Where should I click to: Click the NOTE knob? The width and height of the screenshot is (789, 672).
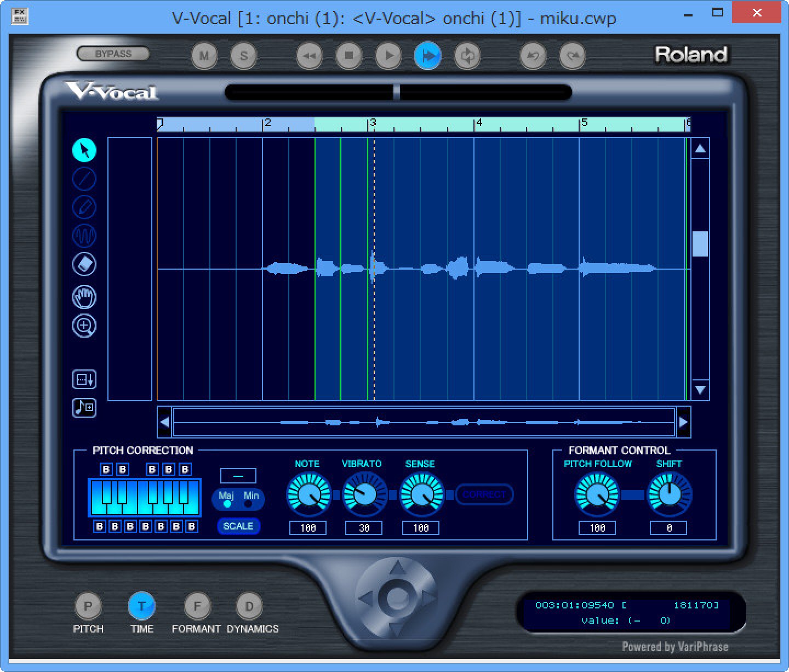[308, 495]
